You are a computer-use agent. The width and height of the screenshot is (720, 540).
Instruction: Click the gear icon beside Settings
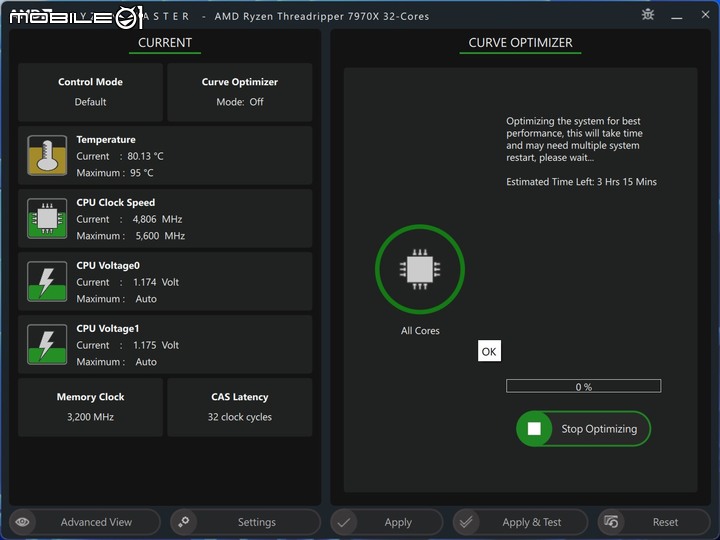point(184,522)
